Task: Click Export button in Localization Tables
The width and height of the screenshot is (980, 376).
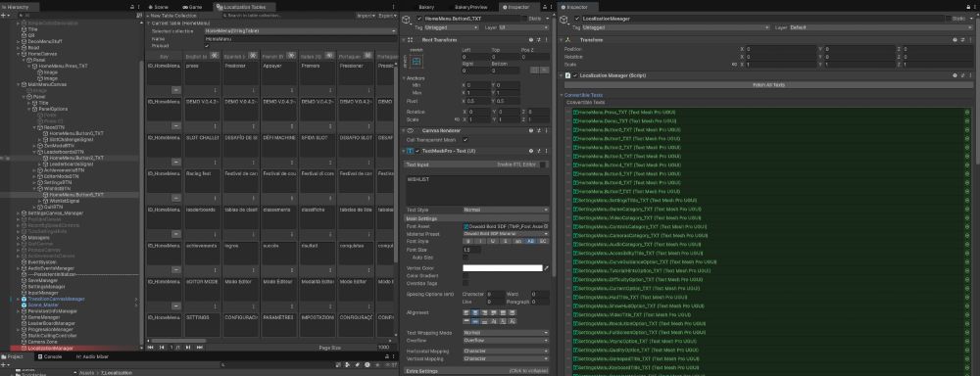Action: coord(386,15)
